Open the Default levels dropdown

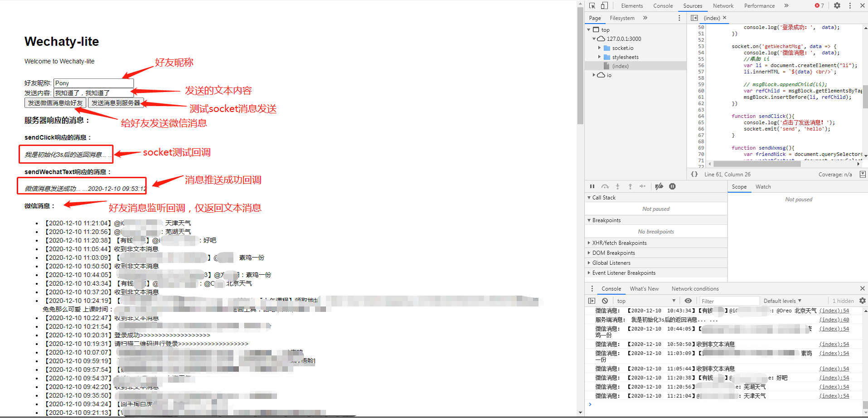(782, 301)
